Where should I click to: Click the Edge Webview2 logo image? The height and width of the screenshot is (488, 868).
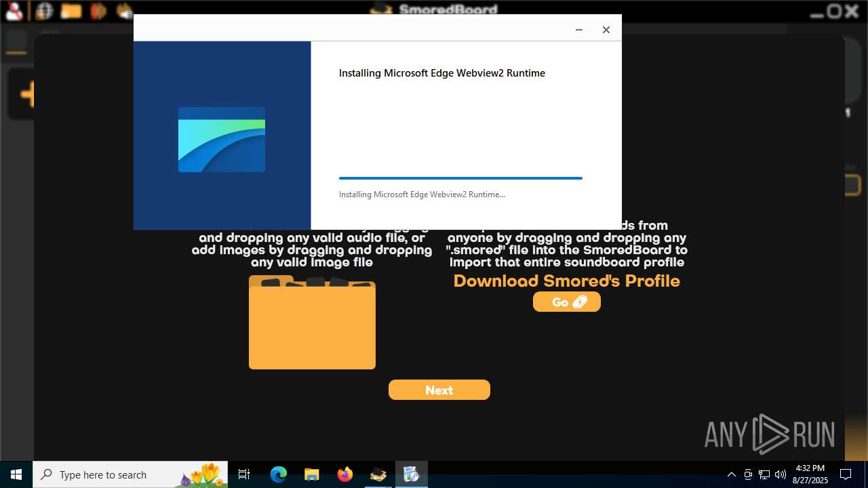[x=222, y=140]
